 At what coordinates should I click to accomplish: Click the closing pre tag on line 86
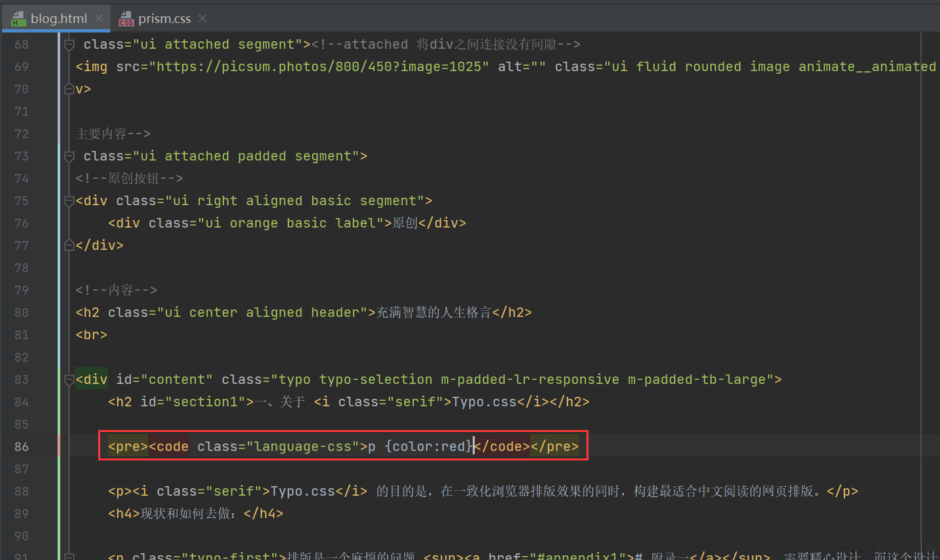tap(555, 447)
